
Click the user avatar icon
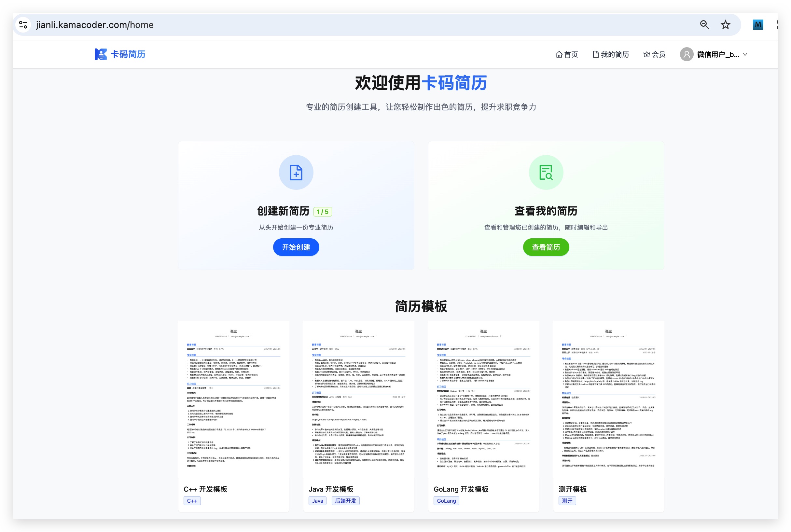pyautogui.click(x=687, y=54)
